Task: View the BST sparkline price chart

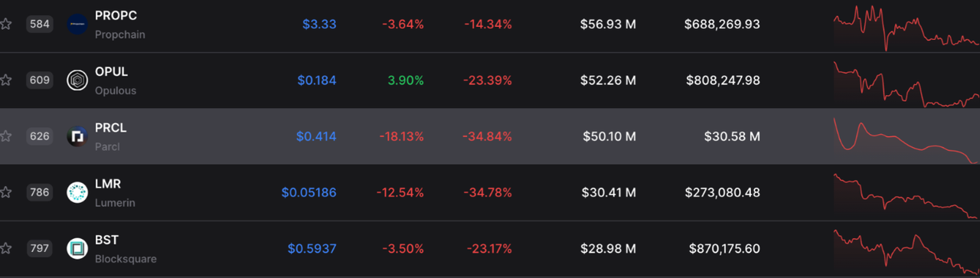Action: tap(906, 251)
